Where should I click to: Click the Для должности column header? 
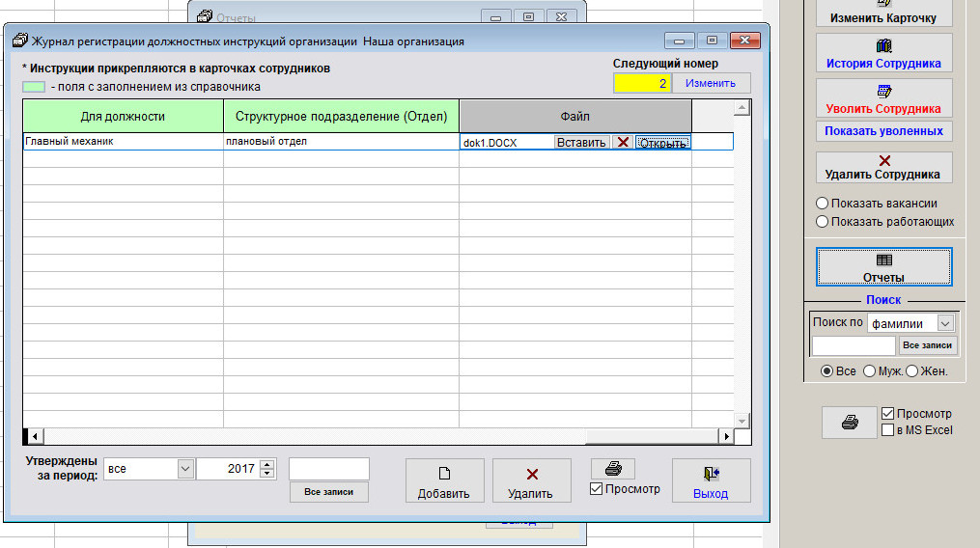click(124, 116)
